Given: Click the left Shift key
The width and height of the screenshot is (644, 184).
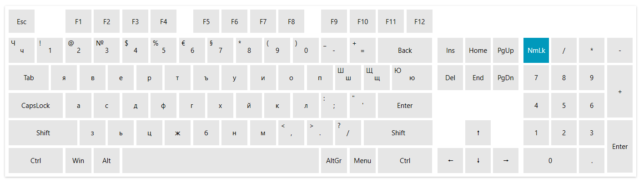Looking at the screenshot, I should (x=43, y=133).
